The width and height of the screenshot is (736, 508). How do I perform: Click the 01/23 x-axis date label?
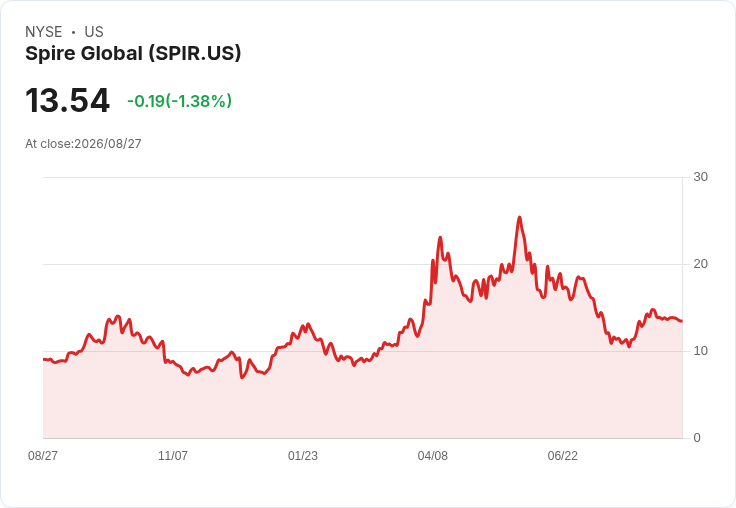tap(303, 455)
